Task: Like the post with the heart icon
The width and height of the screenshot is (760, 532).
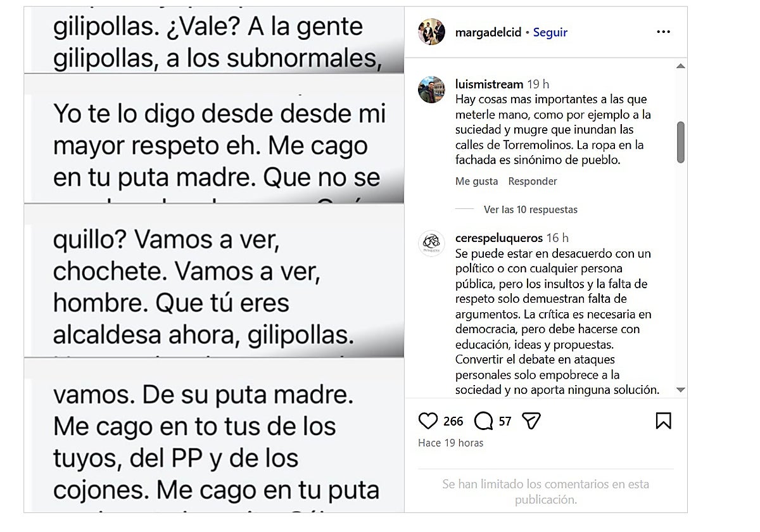Action: (x=429, y=421)
